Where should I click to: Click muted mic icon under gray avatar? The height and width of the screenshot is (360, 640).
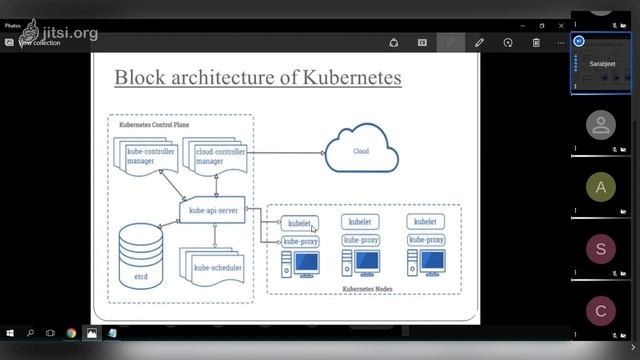coord(615,150)
